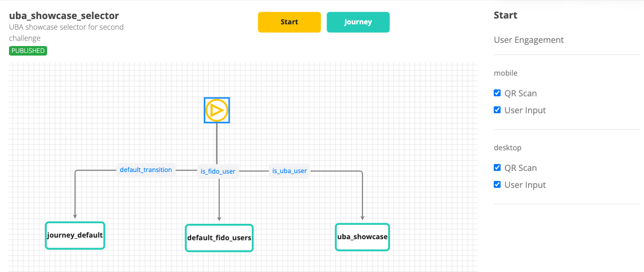Uncheck QR Scan under mobile
Image resolution: width=644 pixels, height=272 pixels.
coord(497,93)
